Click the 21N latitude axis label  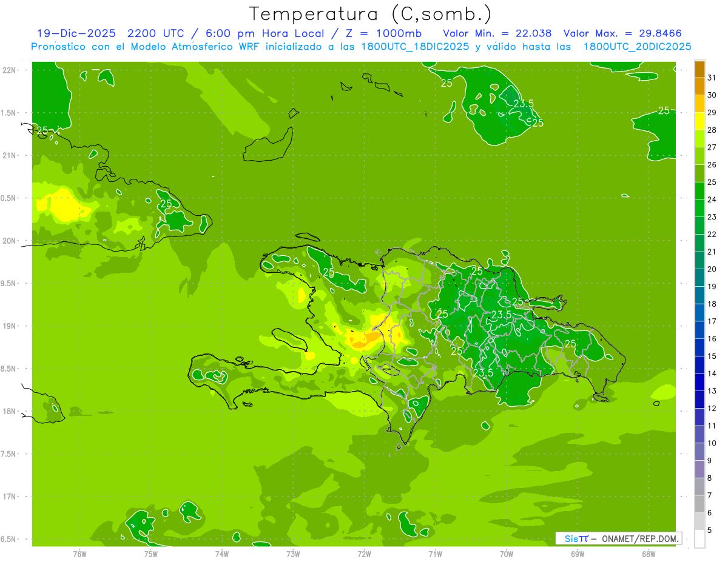coord(8,155)
